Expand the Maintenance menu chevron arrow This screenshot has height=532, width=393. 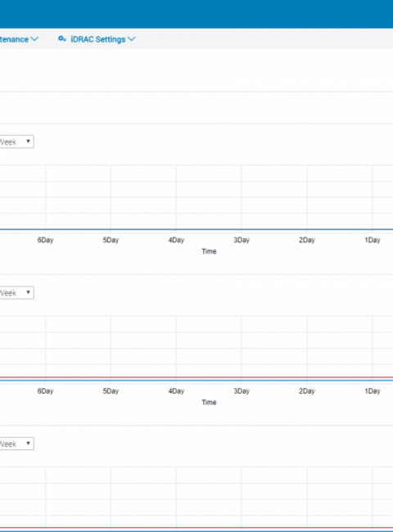coord(34,39)
